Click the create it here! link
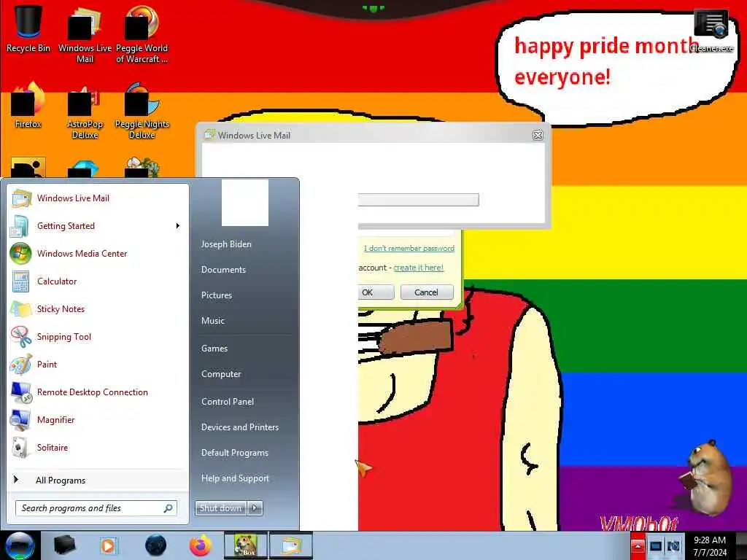This screenshot has width=747, height=560. [419, 268]
